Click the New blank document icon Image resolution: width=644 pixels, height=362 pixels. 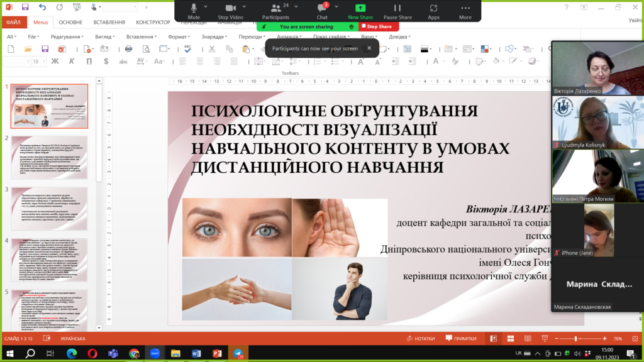11,49
